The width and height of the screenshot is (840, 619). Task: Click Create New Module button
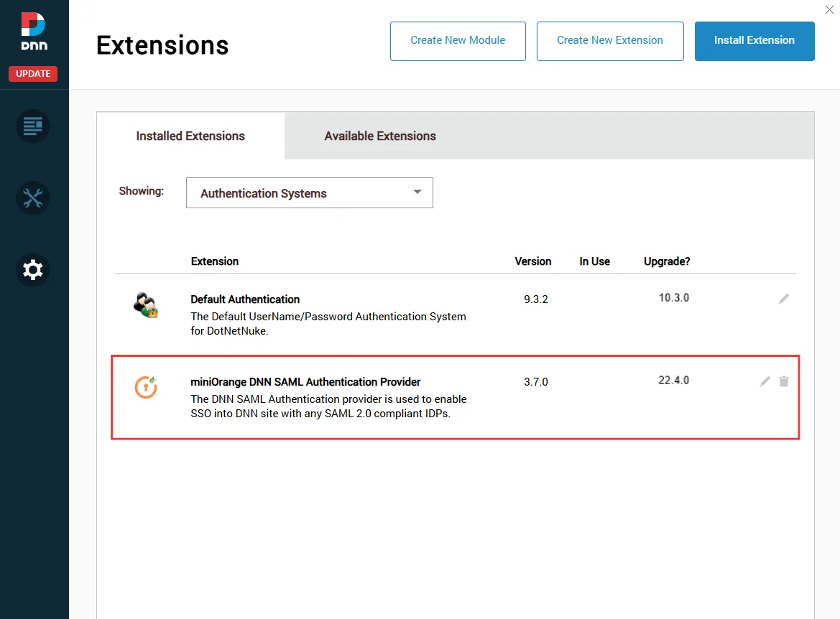(458, 41)
